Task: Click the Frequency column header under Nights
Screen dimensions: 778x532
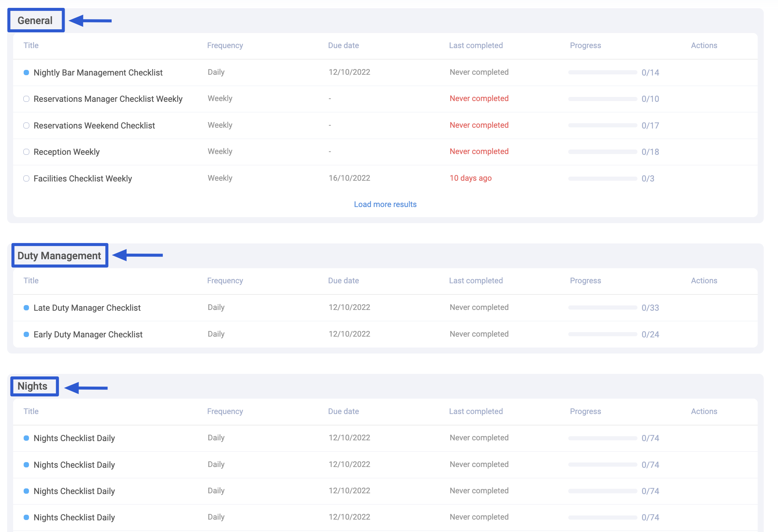Action: [x=225, y=411]
